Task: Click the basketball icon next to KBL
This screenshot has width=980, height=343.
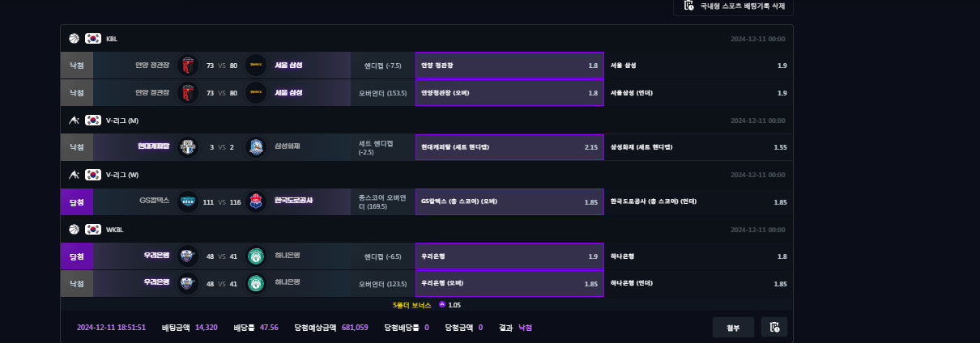Action: click(74, 38)
